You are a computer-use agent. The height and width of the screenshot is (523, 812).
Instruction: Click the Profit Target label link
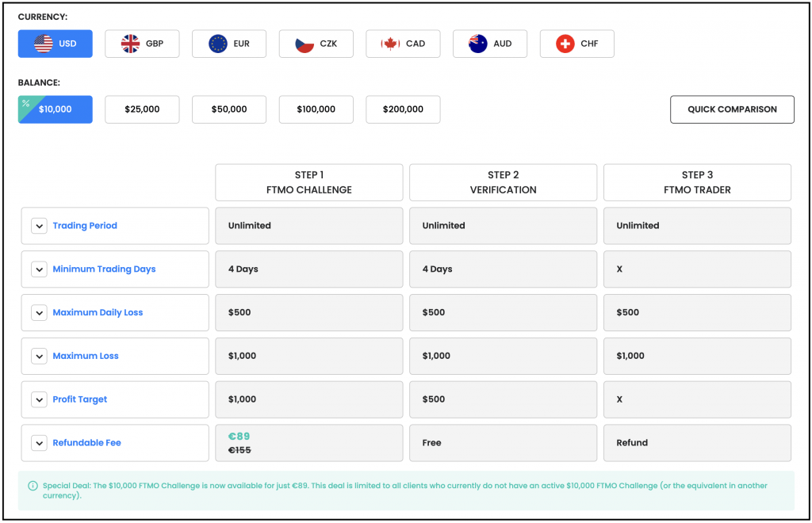(80, 399)
